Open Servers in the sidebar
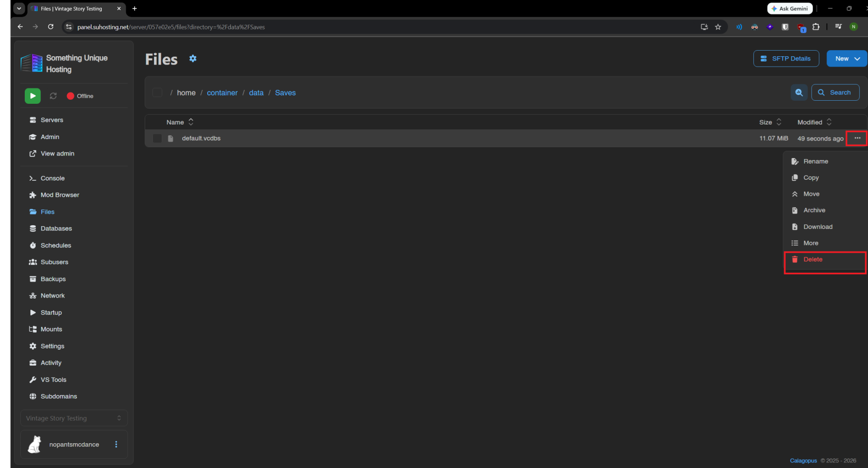 74,120
